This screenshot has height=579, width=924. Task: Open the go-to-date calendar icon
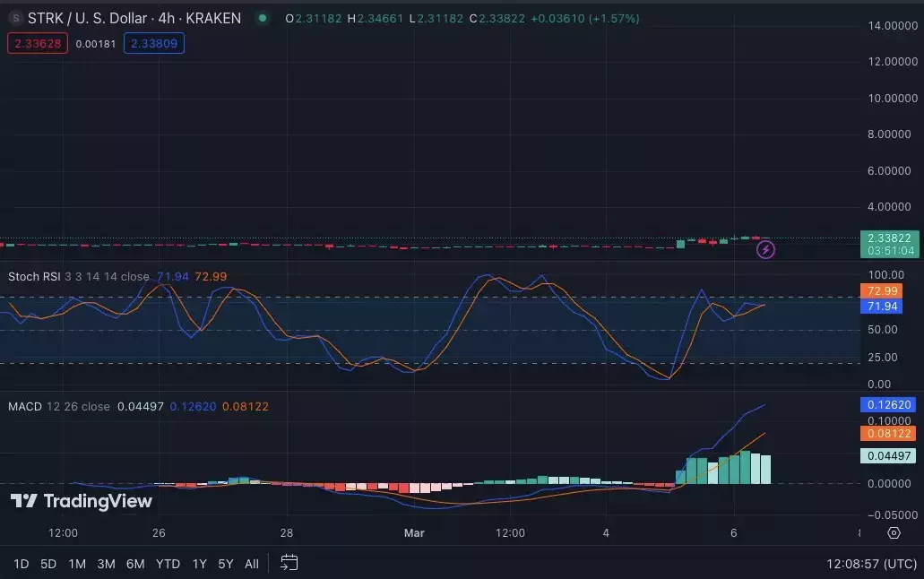pyautogui.click(x=289, y=563)
